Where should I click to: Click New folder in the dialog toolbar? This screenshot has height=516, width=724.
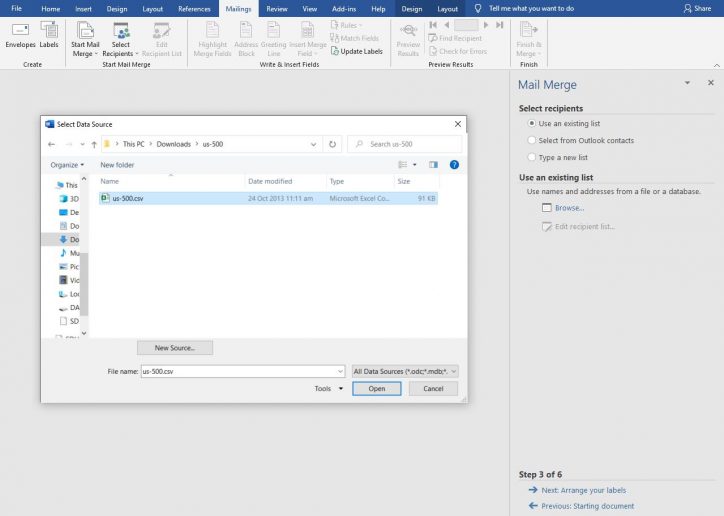point(117,165)
